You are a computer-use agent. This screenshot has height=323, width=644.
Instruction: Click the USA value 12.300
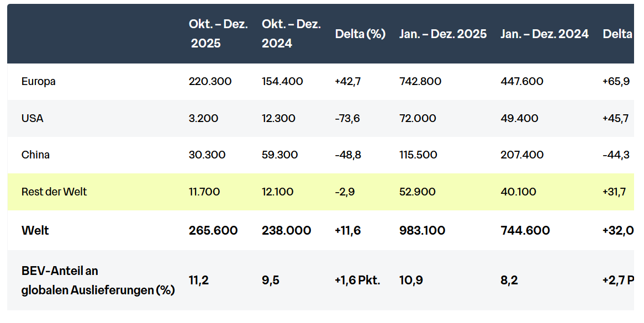[x=278, y=118]
